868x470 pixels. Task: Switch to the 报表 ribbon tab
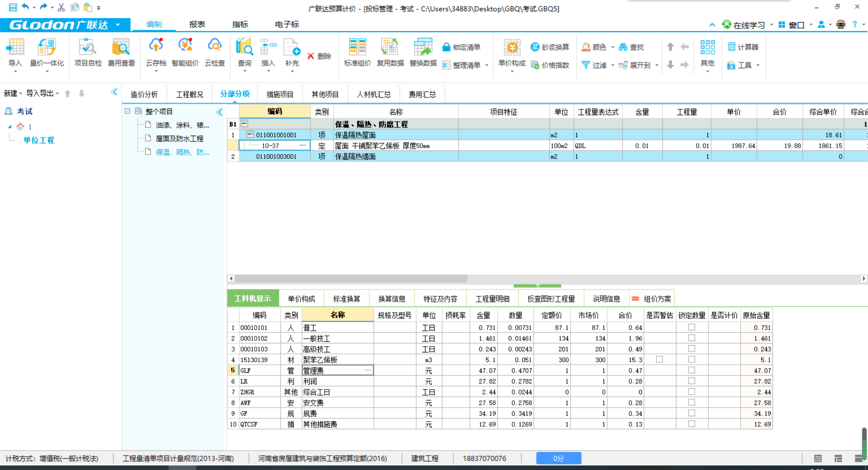tap(197, 24)
